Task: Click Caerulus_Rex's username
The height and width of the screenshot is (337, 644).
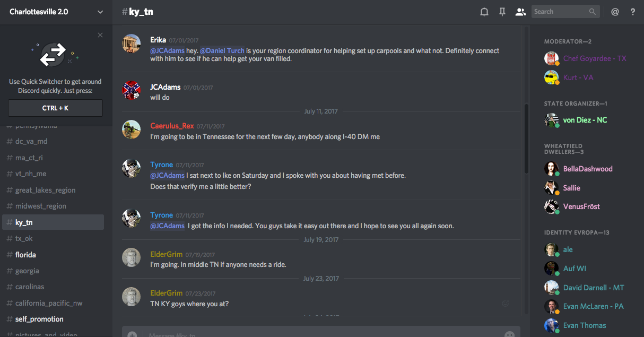Action: pos(172,126)
